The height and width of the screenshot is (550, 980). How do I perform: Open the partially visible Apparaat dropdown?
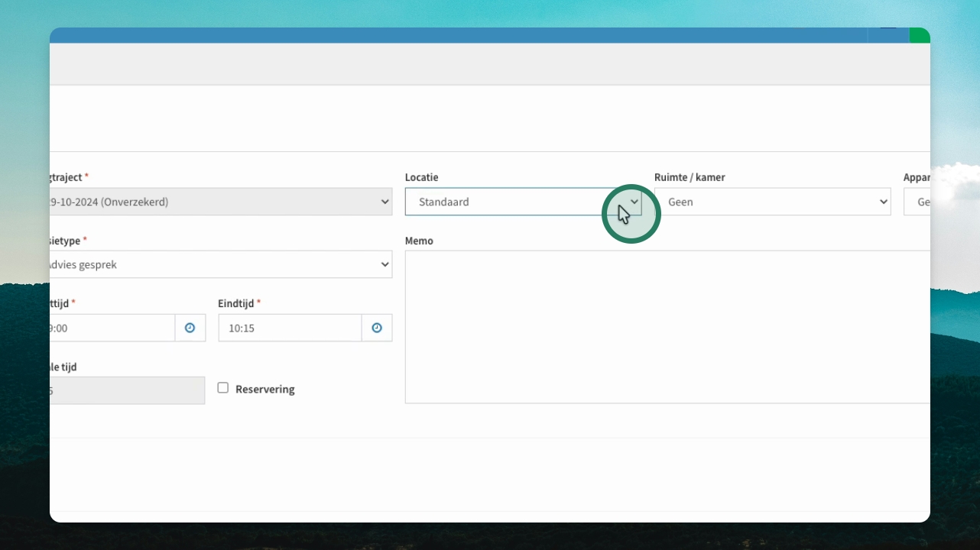point(917,202)
